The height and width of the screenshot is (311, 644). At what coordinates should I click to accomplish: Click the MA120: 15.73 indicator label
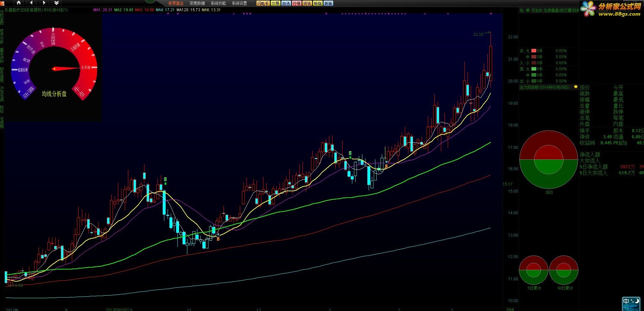pos(188,10)
